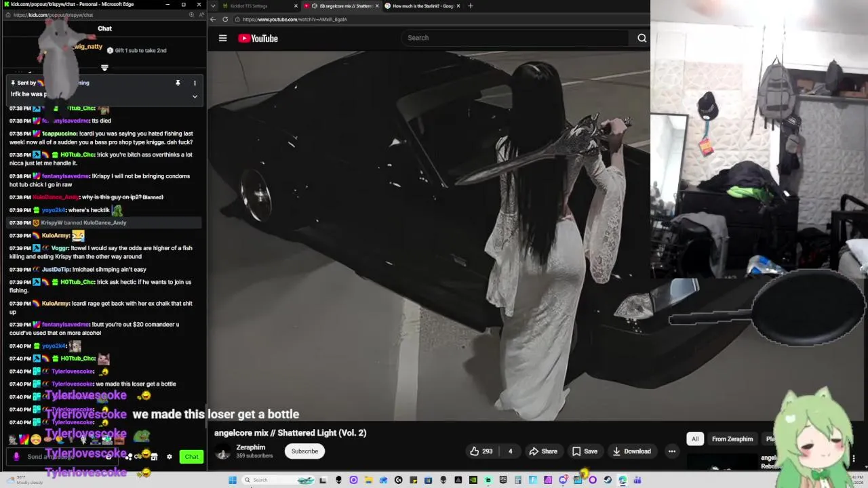Viewport: 868px width, 488px height.
Task: Close the KickBot TTS Settings tab
Action: pos(296,6)
